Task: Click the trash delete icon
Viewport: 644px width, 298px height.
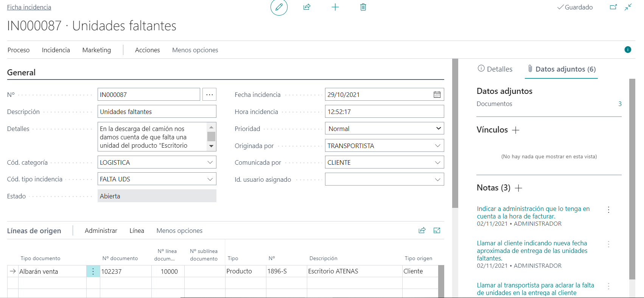Action: (363, 7)
